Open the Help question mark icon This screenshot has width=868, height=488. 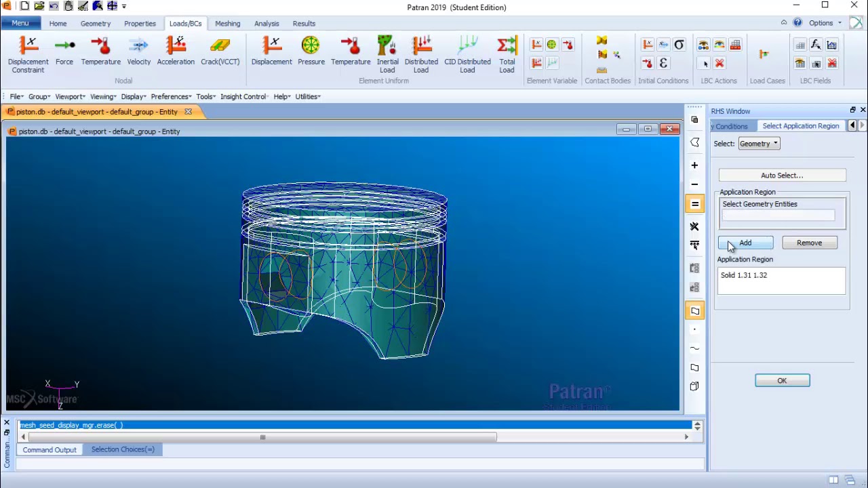797,23
